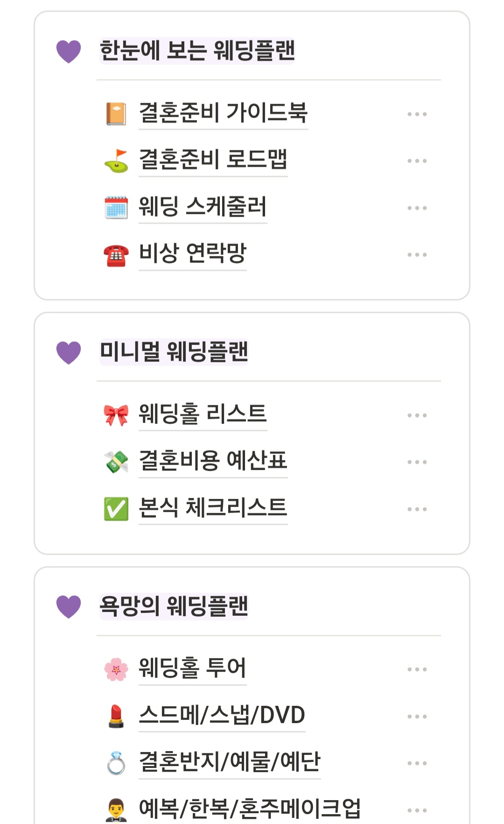Open the three-dot menu for 결혼비용 예산표
This screenshot has width=504, height=824.
(417, 462)
